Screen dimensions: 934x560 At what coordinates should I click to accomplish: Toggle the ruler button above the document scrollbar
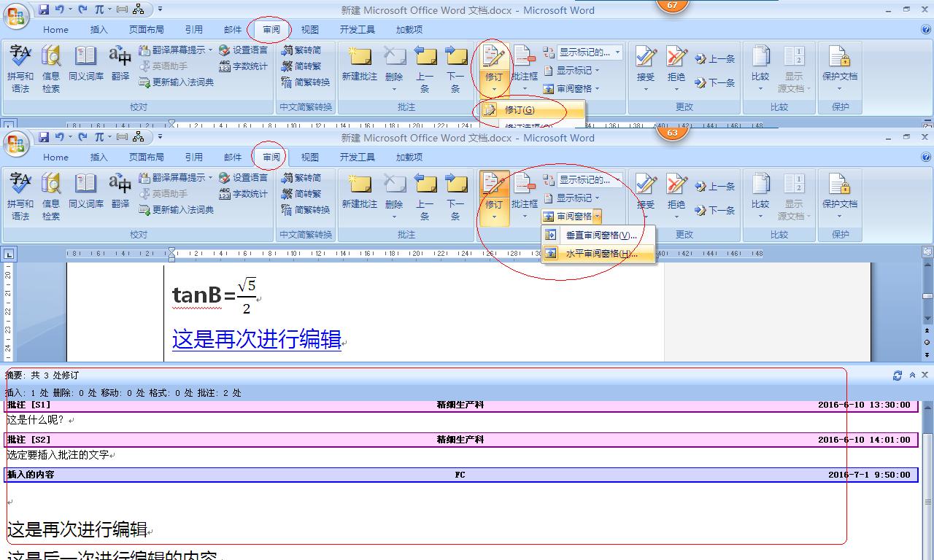(927, 252)
